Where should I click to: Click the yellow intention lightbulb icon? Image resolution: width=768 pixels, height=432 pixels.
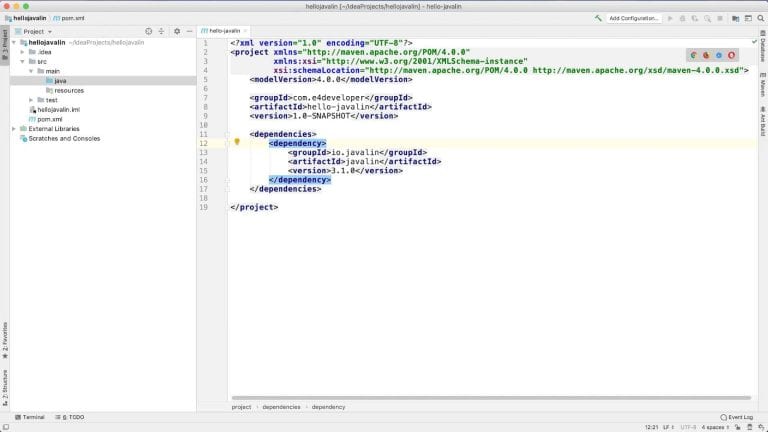[x=237, y=142]
